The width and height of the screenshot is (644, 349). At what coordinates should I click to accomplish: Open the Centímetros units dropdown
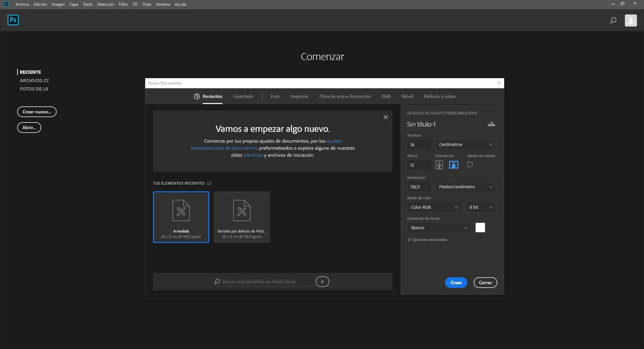[466, 145]
